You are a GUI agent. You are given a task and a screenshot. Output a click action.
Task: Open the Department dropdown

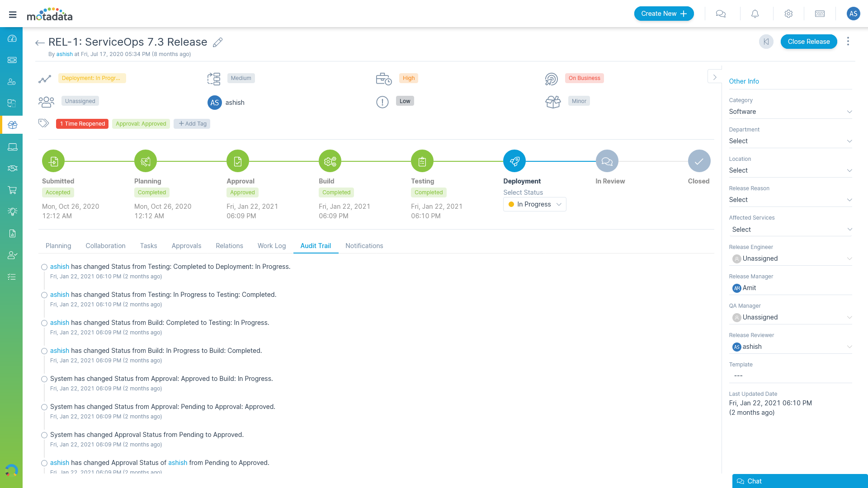[x=790, y=141]
